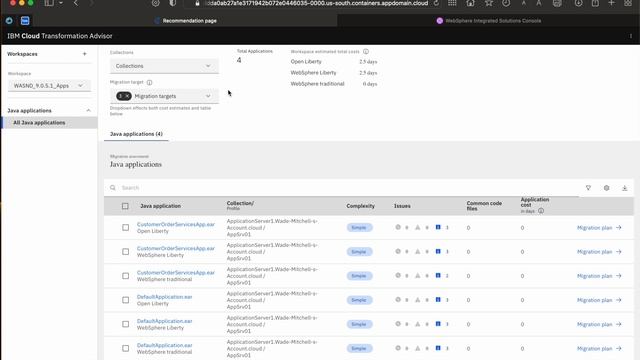Image resolution: width=640 pixels, height=360 pixels.
Task: Click the WebSphere traditional 0 days value
Action: (x=370, y=84)
